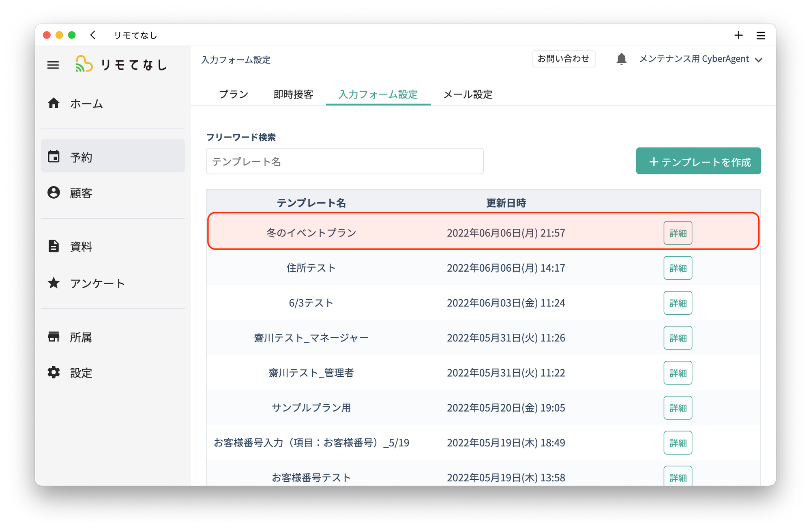
Task: Click the テンプレートを作成 button
Action: pyautogui.click(x=698, y=161)
